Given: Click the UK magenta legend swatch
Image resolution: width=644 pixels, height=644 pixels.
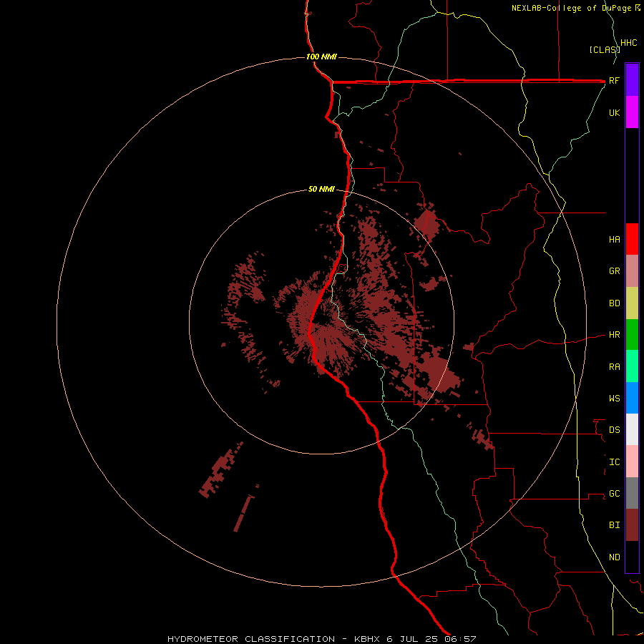Looking at the screenshot, I should click(632, 112).
